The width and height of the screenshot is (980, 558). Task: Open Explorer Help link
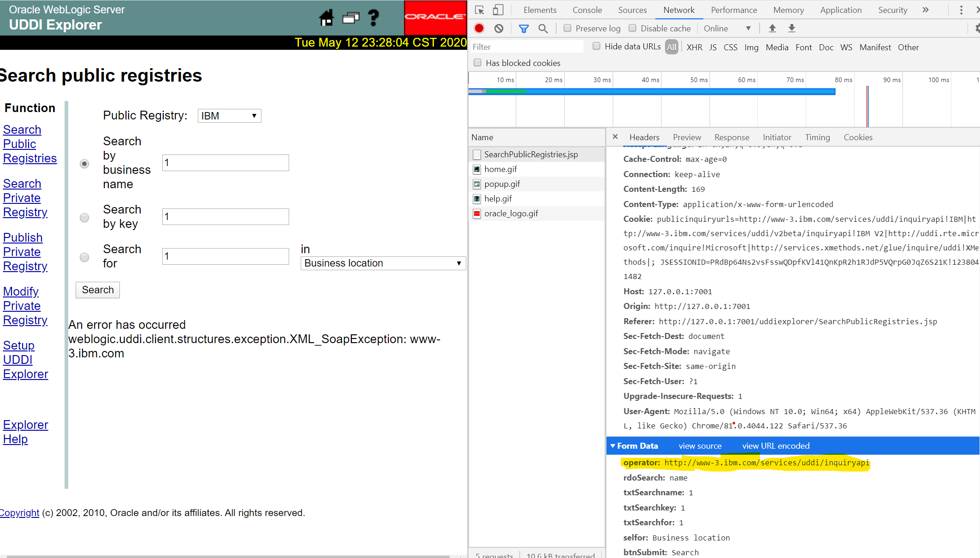[25, 432]
